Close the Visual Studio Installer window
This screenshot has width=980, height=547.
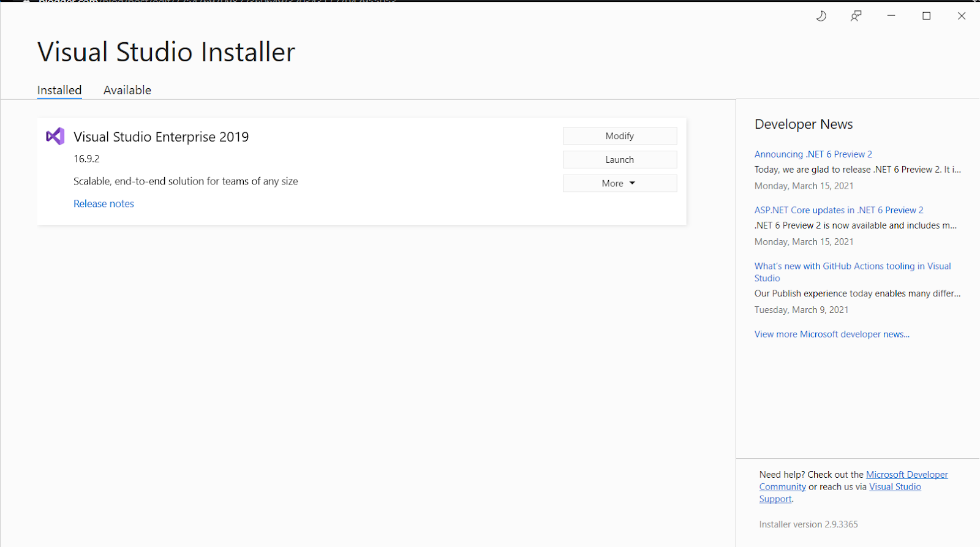(962, 16)
